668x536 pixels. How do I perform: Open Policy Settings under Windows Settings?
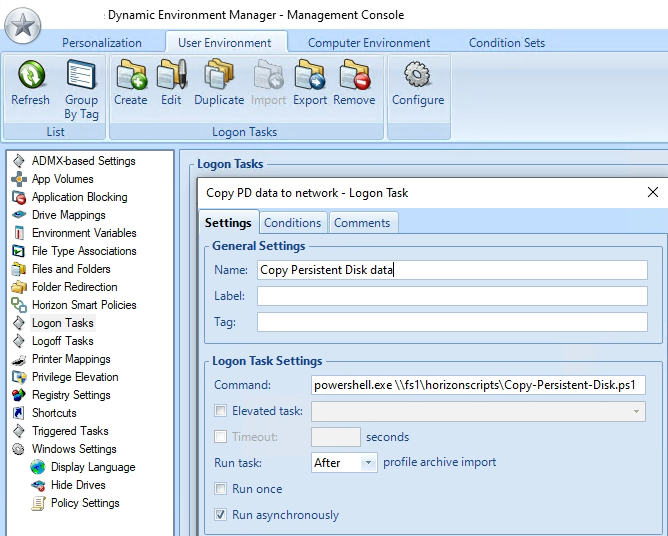click(x=85, y=503)
